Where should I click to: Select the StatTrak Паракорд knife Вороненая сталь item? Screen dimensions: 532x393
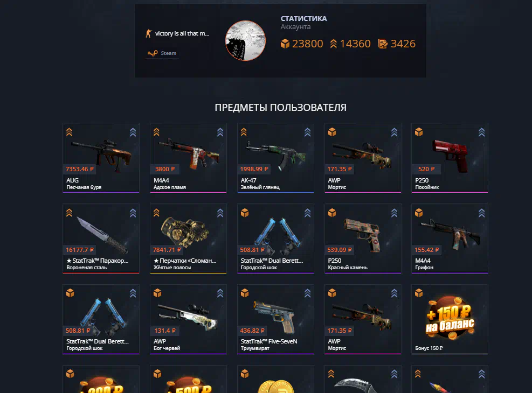101,238
